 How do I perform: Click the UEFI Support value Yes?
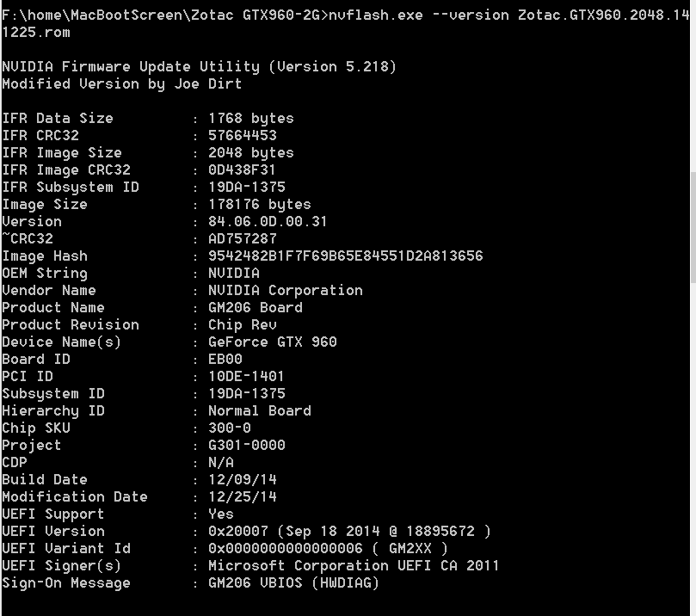click(x=220, y=514)
